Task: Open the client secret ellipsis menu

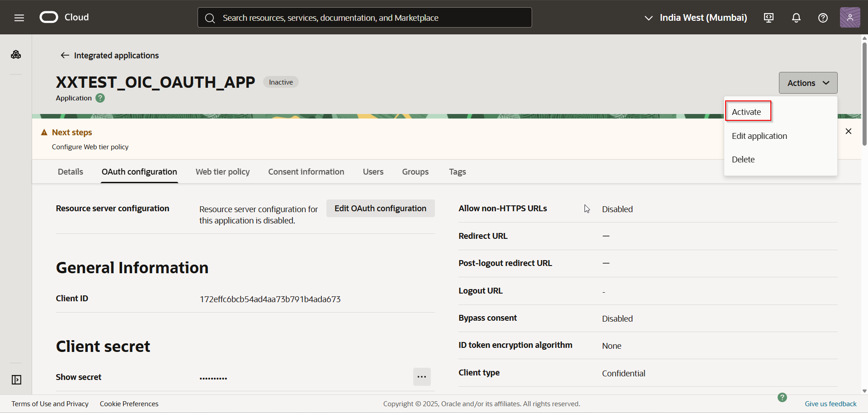Action: click(421, 376)
